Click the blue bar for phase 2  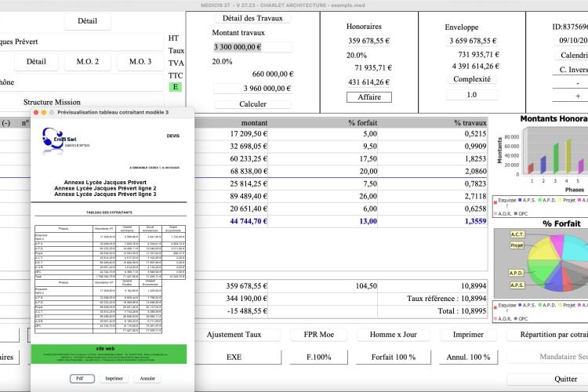click(543, 165)
